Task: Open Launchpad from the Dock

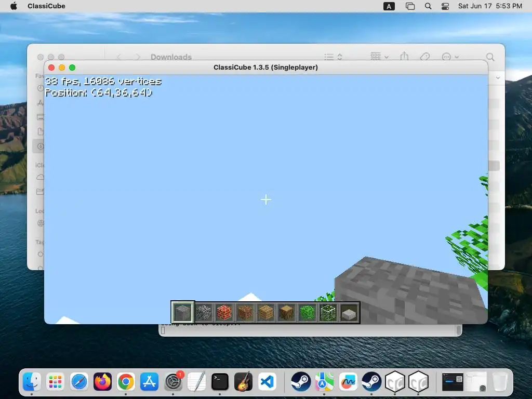Action: [x=55, y=381]
